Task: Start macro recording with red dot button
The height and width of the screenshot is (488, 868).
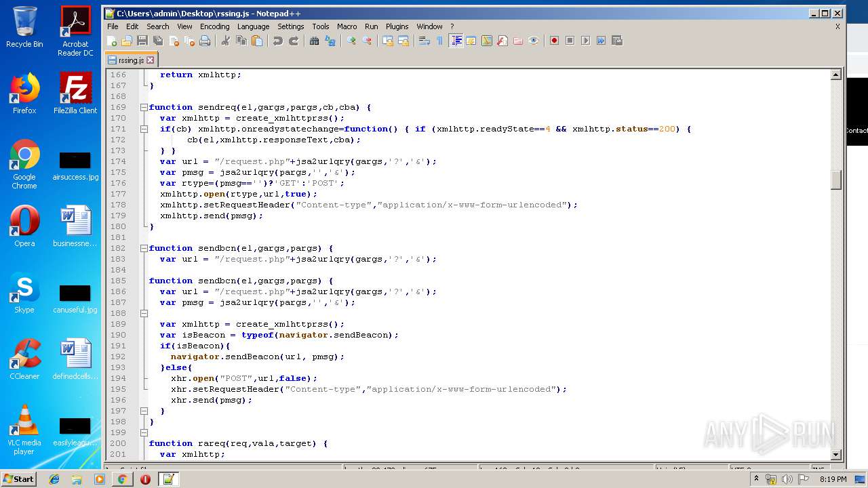Action: (x=555, y=41)
